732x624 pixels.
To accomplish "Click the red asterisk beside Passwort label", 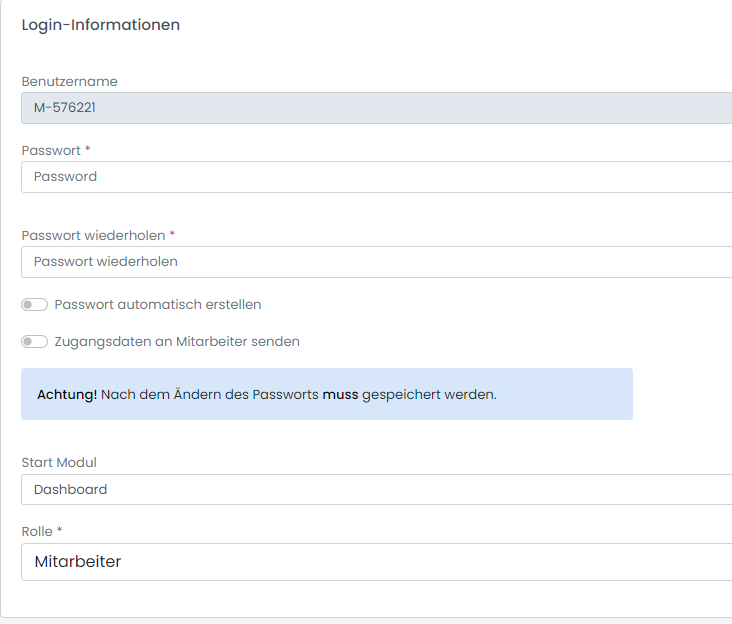I will (x=88, y=149).
